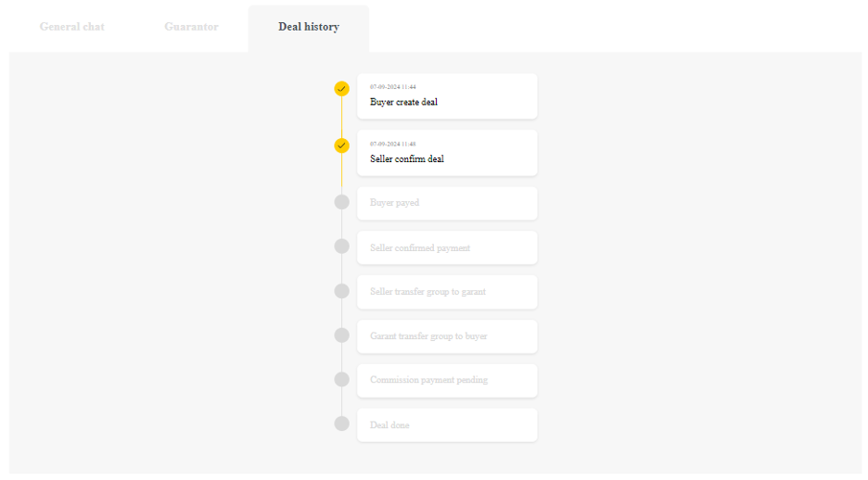Screen dimensions: 868x480
Task: Open the Seller confirm deal history card
Action: click(x=447, y=153)
